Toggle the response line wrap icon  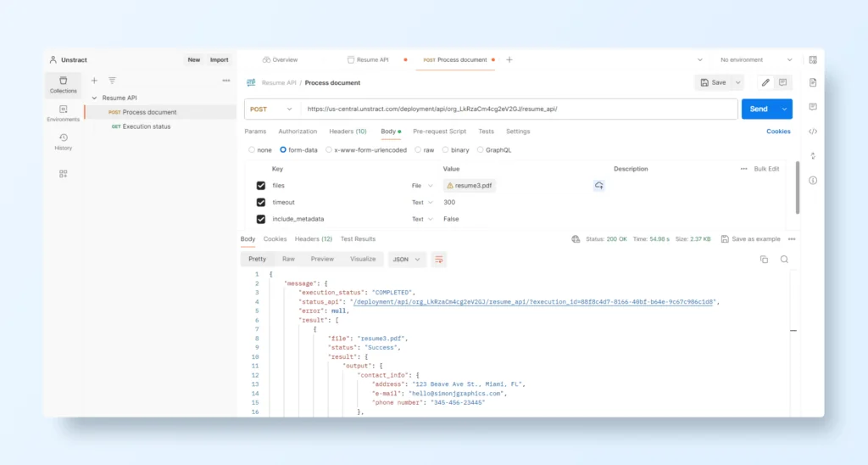click(x=439, y=260)
